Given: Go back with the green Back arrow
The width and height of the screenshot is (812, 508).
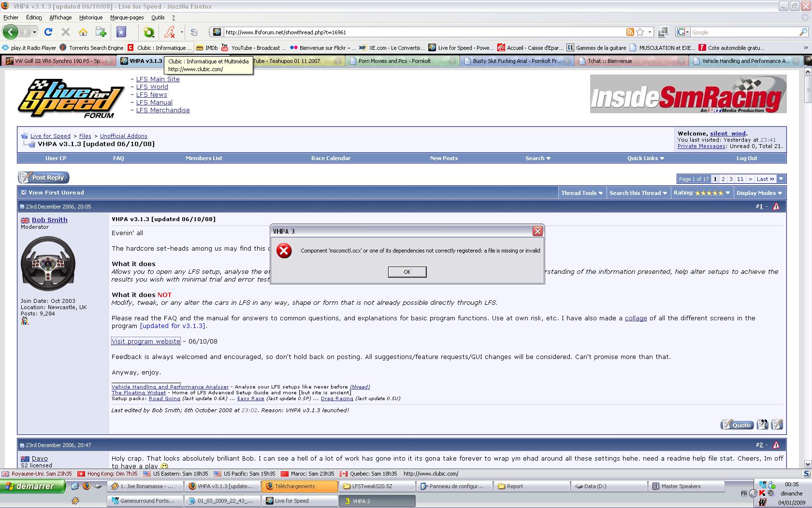Looking at the screenshot, I should coord(10,32).
